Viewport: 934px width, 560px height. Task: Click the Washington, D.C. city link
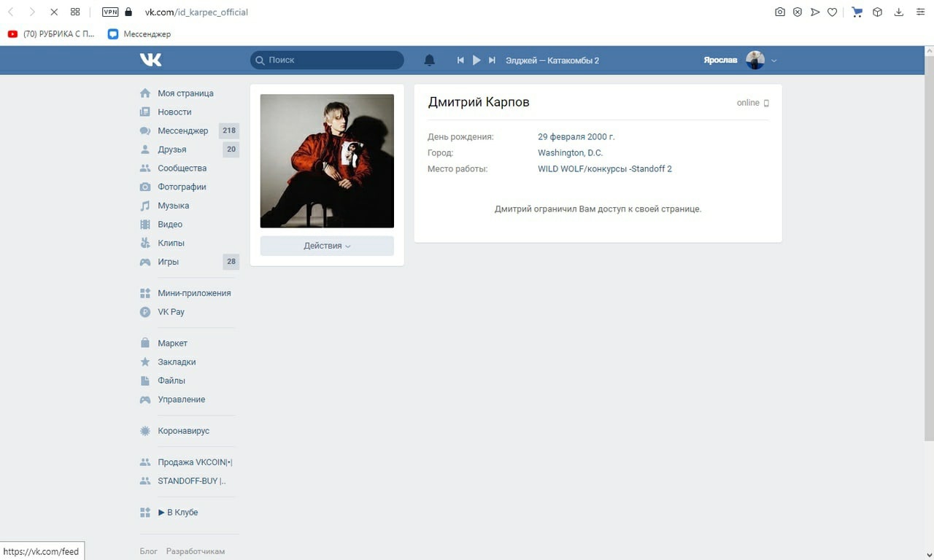click(x=570, y=153)
